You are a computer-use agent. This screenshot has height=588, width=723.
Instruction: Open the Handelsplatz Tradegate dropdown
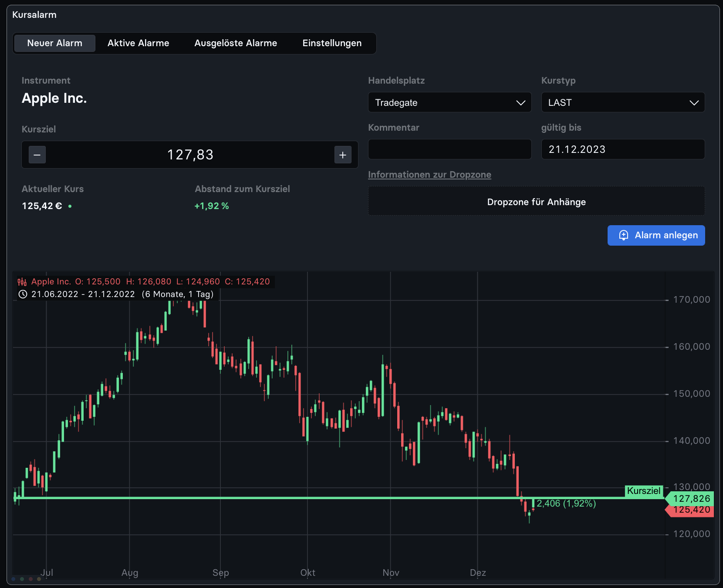[x=449, y=102]
